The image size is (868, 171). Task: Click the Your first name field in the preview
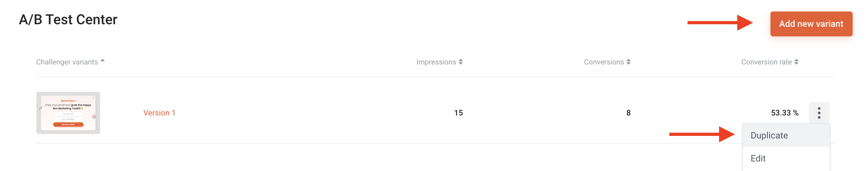[x=68, y=114]
